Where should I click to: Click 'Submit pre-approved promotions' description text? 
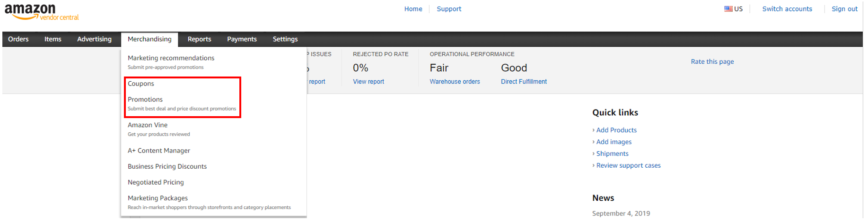[x=166, y=68]
